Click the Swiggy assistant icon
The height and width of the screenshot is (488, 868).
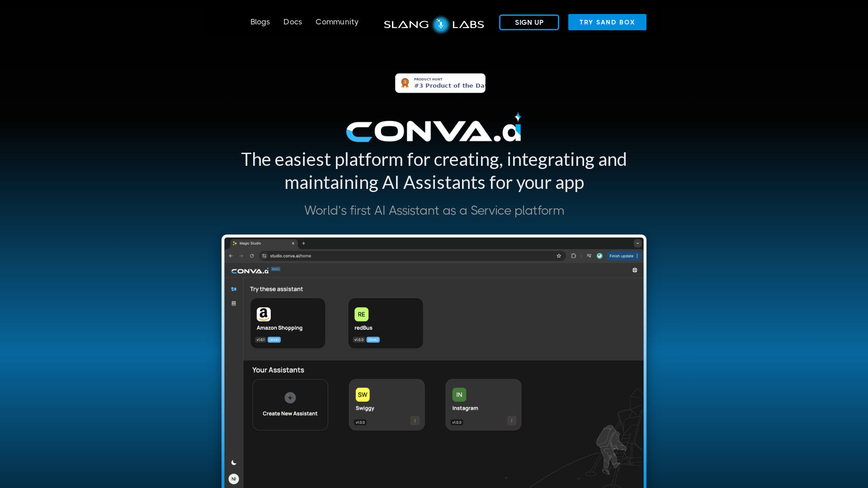363,394
